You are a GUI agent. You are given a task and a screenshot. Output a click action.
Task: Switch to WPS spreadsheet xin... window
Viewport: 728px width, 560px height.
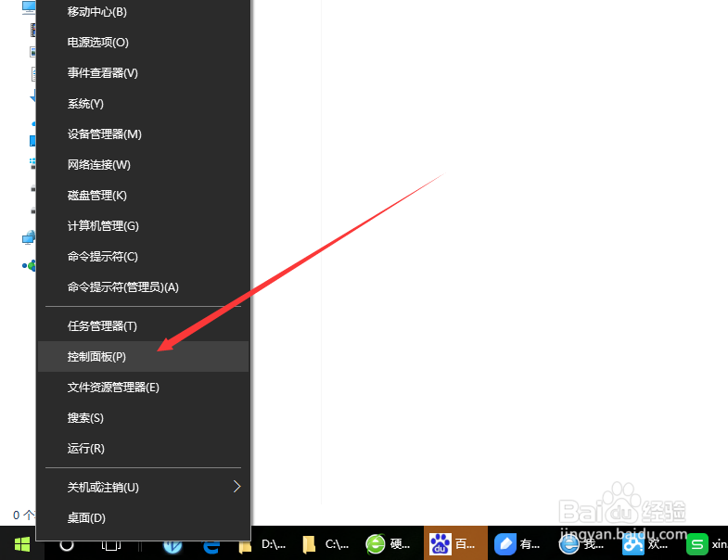click(706, 544)
